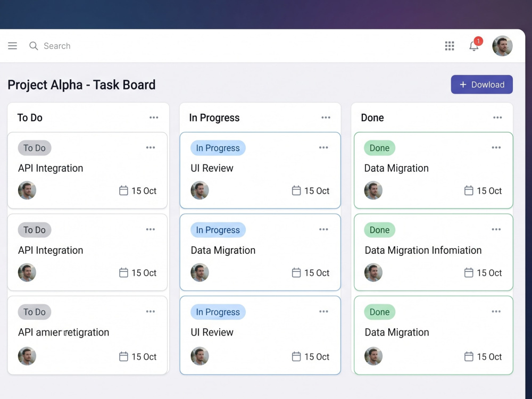The width and height of the screenshot is (532, 399).
Task: Open the Data Migration title in In Progress column
Action: click(x=223, y=251)
